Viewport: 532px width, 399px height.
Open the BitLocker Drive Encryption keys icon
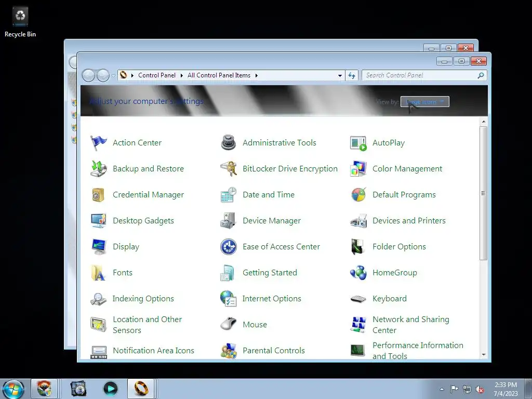click(229, 169)
